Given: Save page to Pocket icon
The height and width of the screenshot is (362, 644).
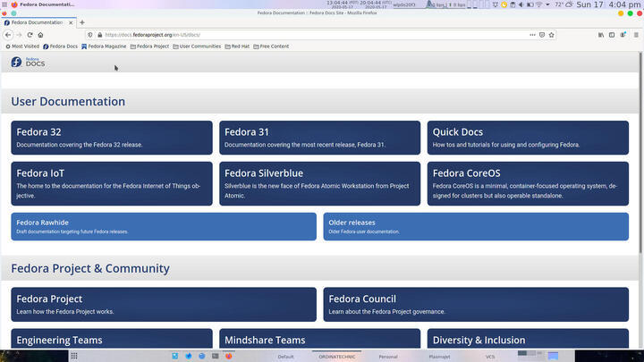Looking at the screenshot, I should tap(542, 35).
